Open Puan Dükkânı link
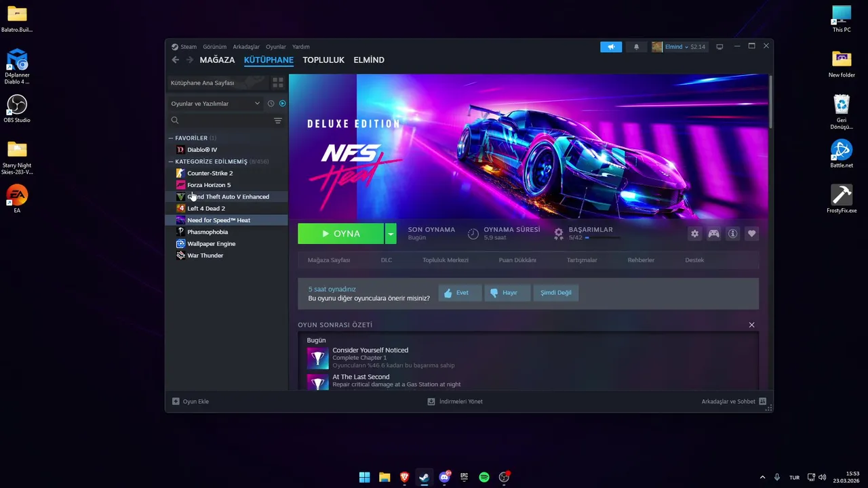The image size is (868, 488). [x=517, y=260]
